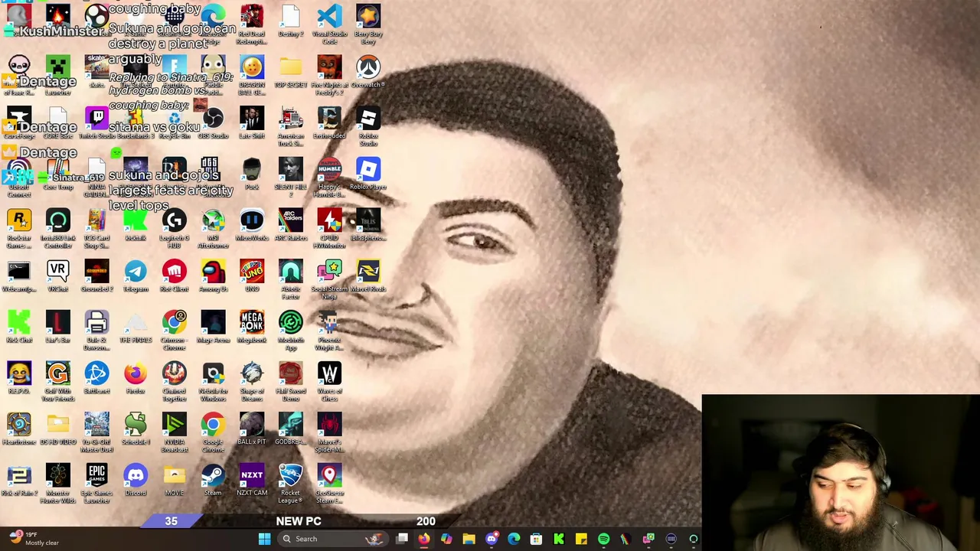
Task: Open File Explorer from the taskbar
Action: point(469,539)
